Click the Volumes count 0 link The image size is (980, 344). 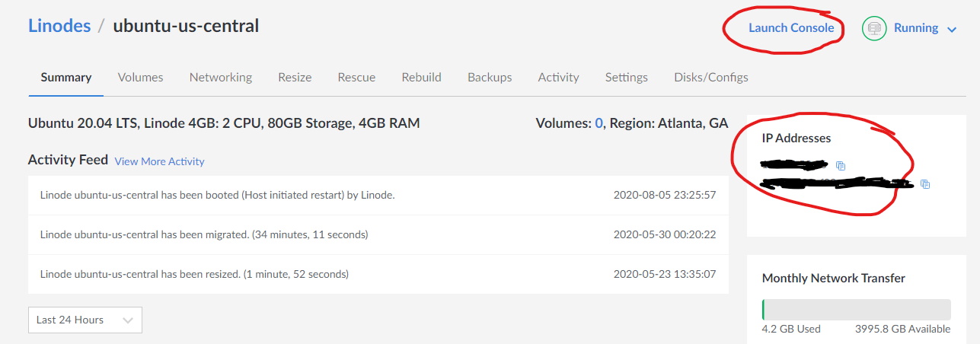click(x=599, y=123)
